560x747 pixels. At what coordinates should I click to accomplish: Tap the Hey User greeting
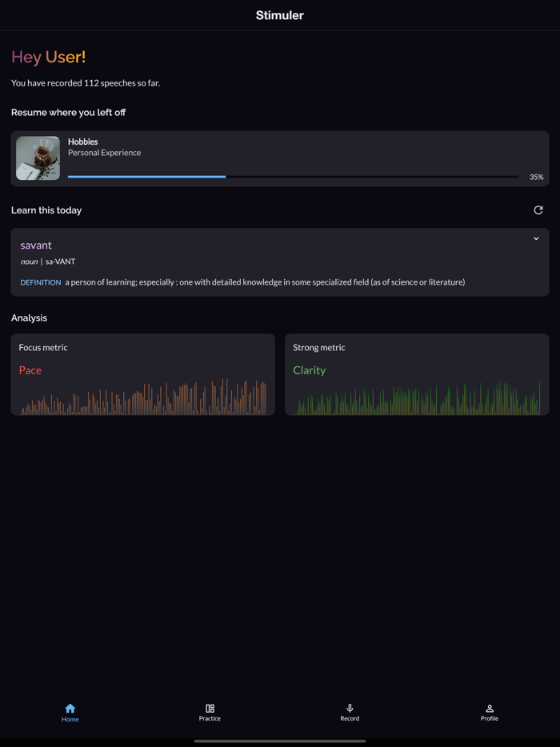click(49, 57)
